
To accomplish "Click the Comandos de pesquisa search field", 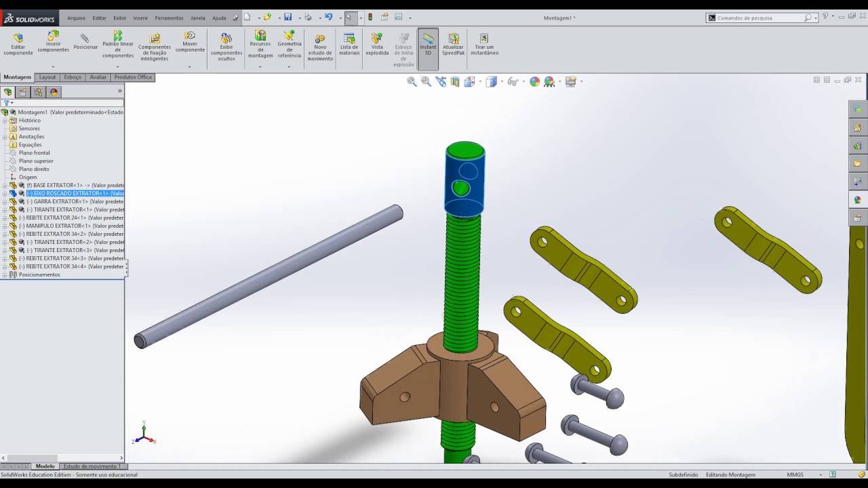I will pos(761,18).
